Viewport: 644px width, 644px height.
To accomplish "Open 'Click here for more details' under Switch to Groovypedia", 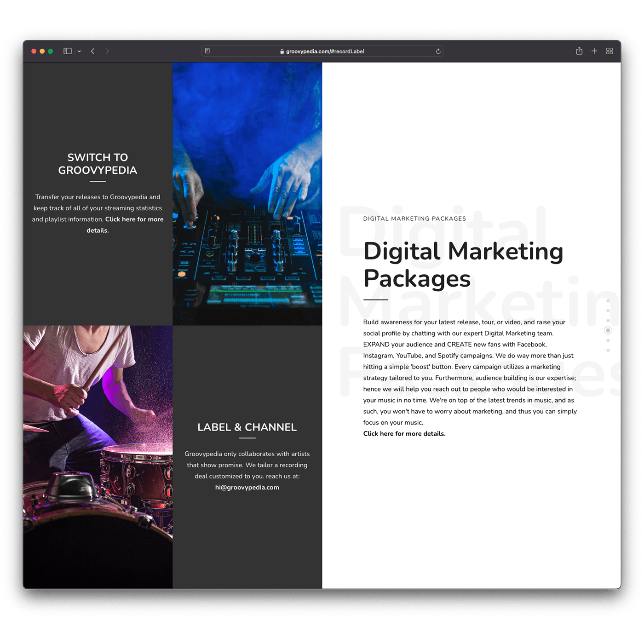I will point(134,219).
